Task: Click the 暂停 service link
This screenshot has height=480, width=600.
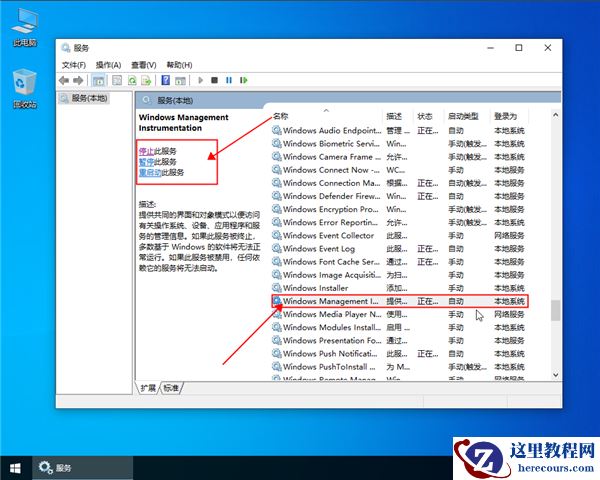Action: (146, 162)
